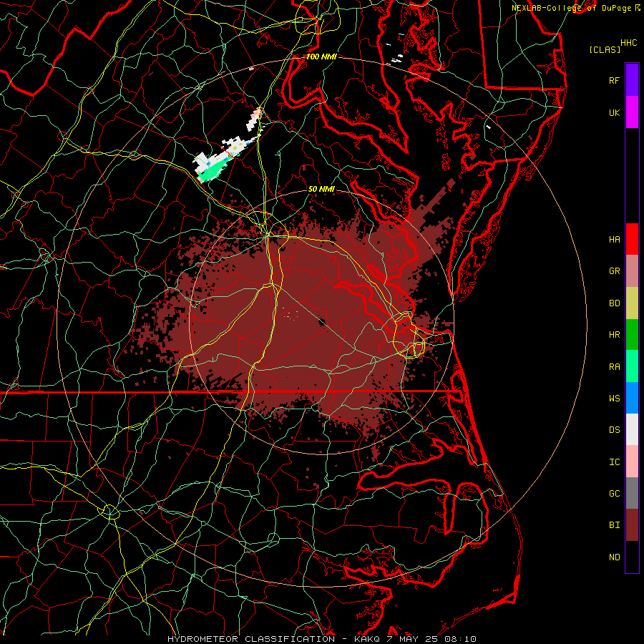
Task: Click the 'BI' legend label
Action: tap(614, 525)
